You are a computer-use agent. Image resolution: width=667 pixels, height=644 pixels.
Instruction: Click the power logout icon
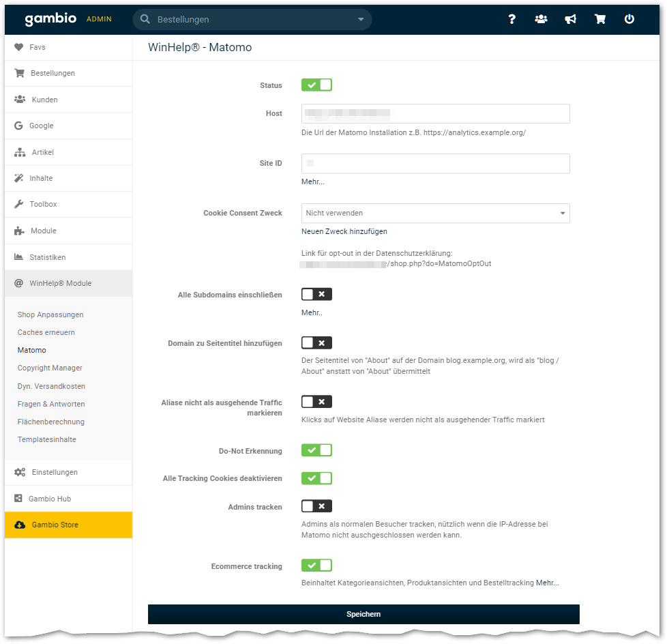coord(629,19)
